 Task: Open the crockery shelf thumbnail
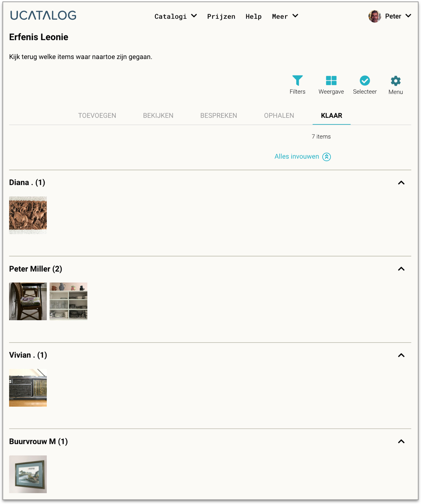[68, 301]
